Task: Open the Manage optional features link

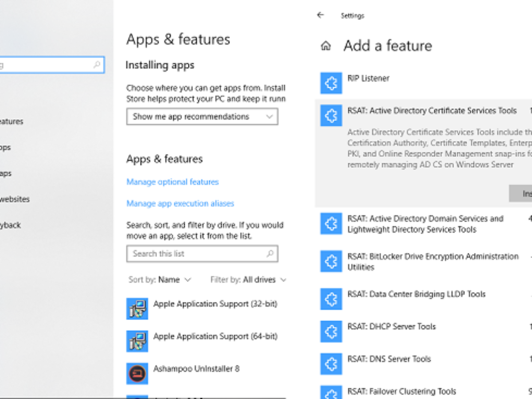Action: point(172,182)
